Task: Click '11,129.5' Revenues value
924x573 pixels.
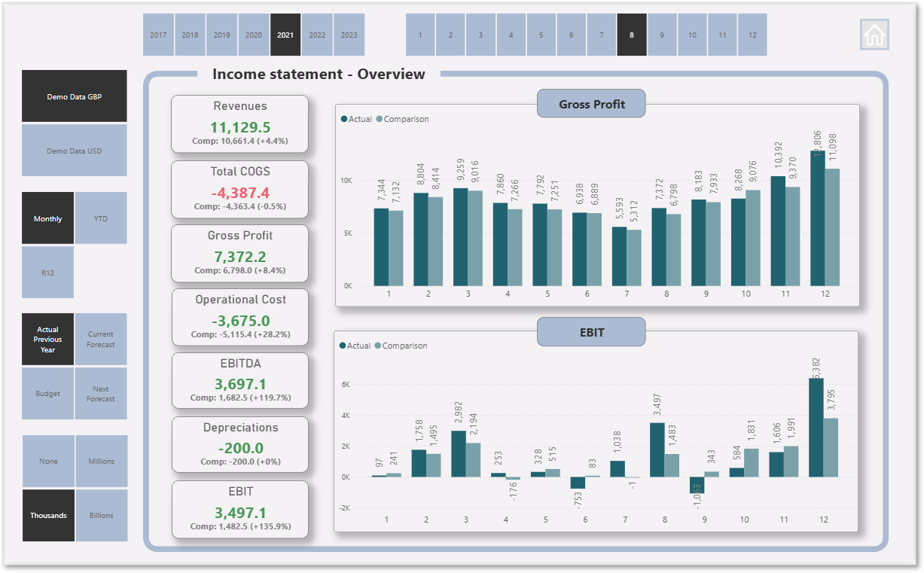Action: click(x=240, y=127)
